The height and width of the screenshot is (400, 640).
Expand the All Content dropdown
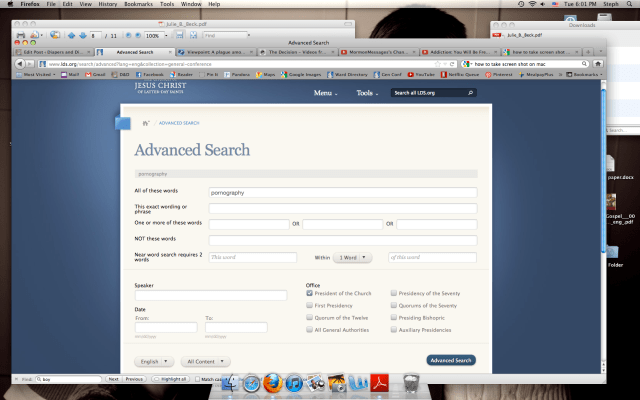pyautogui.click(x=204, y=361)
